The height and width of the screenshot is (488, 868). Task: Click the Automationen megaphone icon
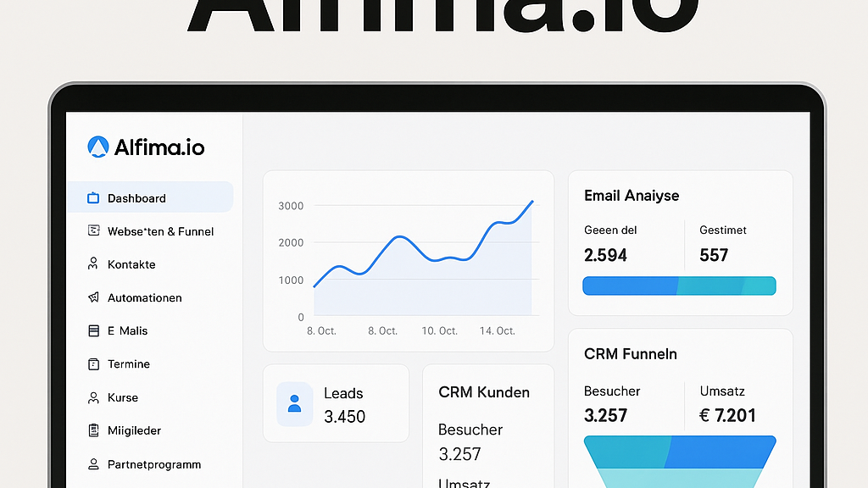93,297
